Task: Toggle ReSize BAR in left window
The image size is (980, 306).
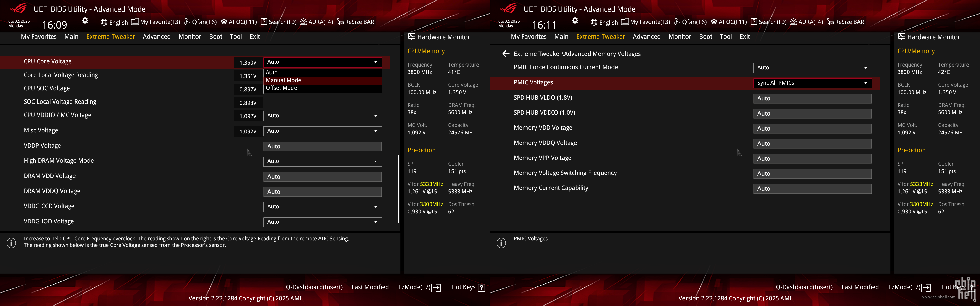Action: point(356,22)
